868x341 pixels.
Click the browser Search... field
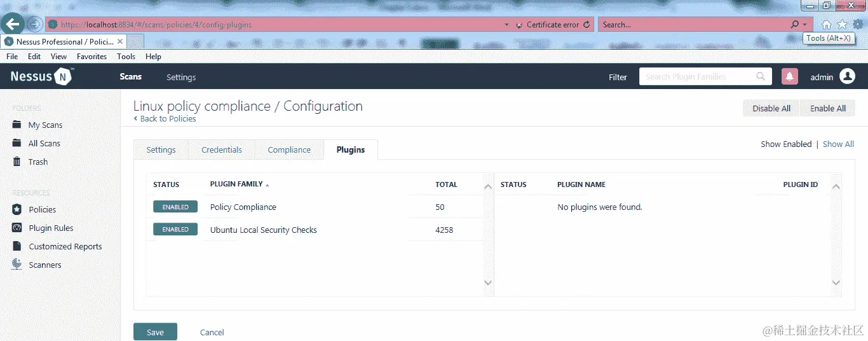pos(694,25)
